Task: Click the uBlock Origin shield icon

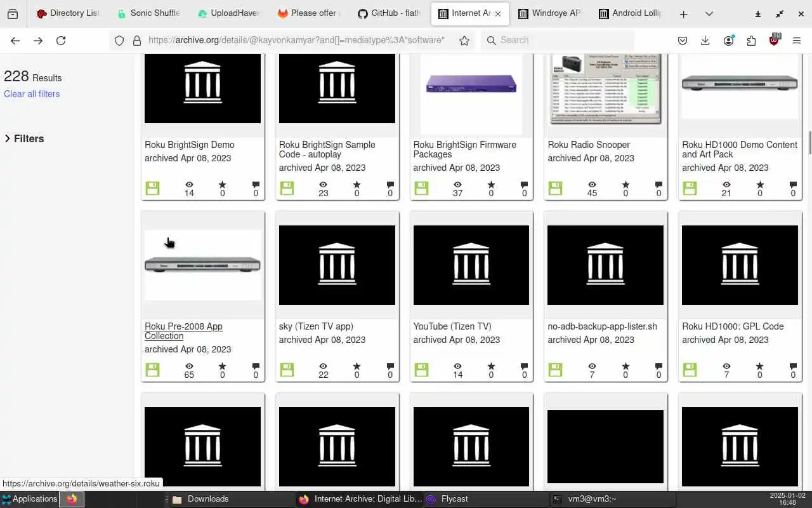Action: tap(774, 40)
